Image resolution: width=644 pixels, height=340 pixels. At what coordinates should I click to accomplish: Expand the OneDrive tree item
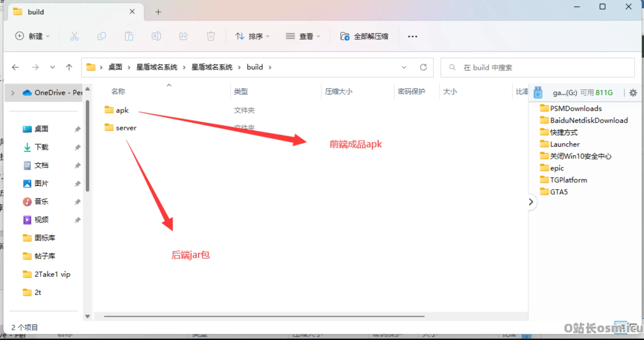click(13, 93)
